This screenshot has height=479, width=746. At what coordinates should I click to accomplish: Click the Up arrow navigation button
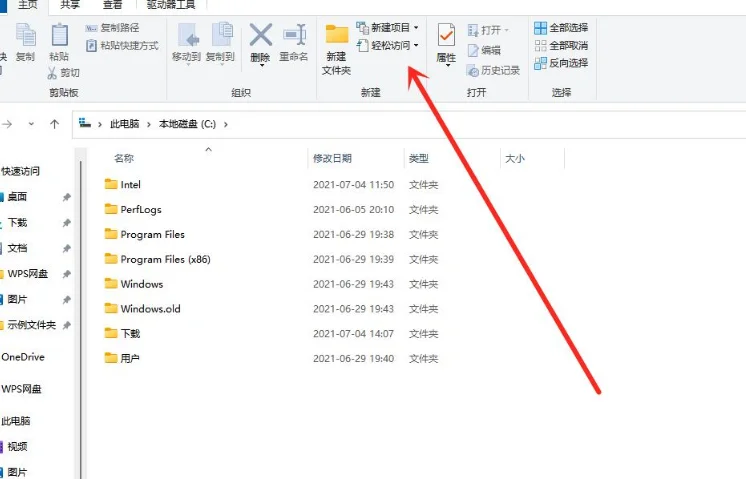click(54, 124)
